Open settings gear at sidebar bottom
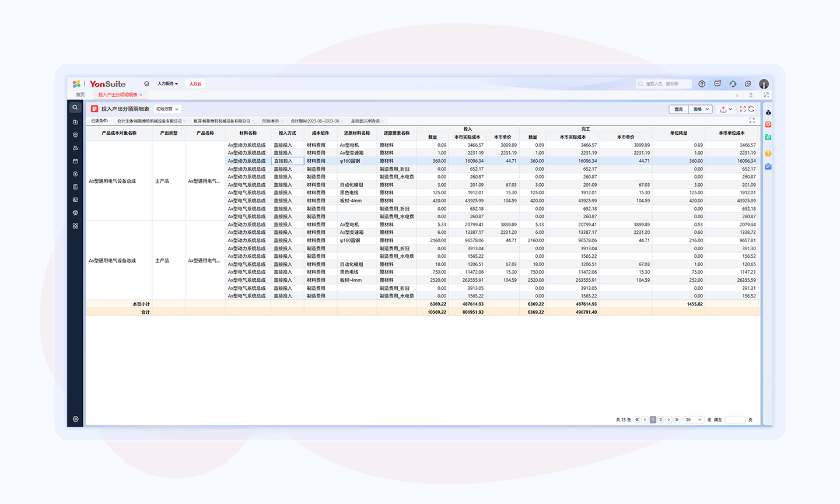Image resolution: width=840 pixels, height=504 pixels. coord(75,419)
